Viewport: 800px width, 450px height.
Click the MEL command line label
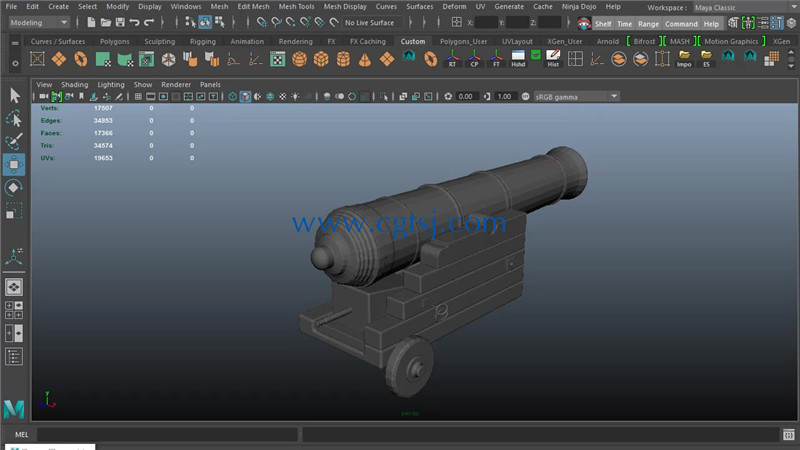pos(21,435)
